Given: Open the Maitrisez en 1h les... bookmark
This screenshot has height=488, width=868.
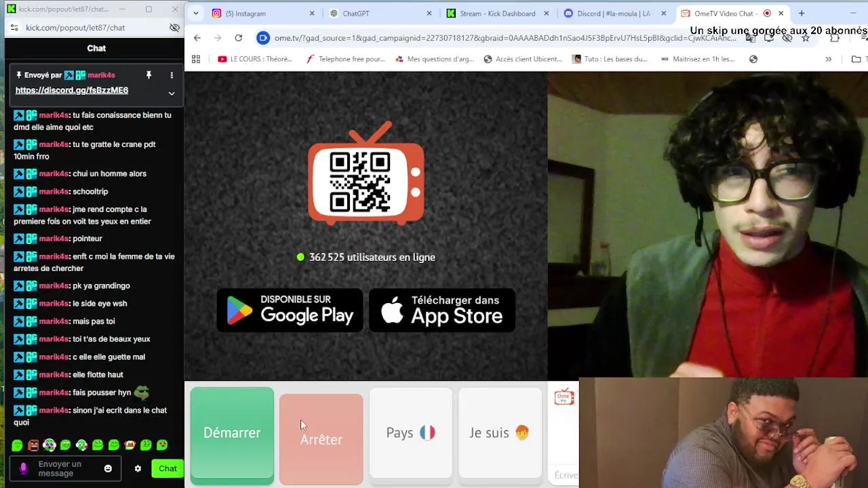Looking at the screenshot, I should tap(698, 59).
